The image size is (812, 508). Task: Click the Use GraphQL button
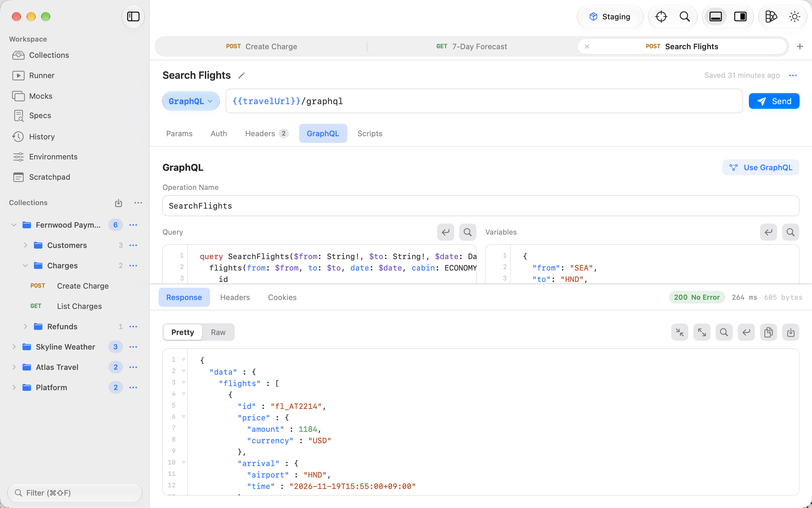(x=761, y=167)
